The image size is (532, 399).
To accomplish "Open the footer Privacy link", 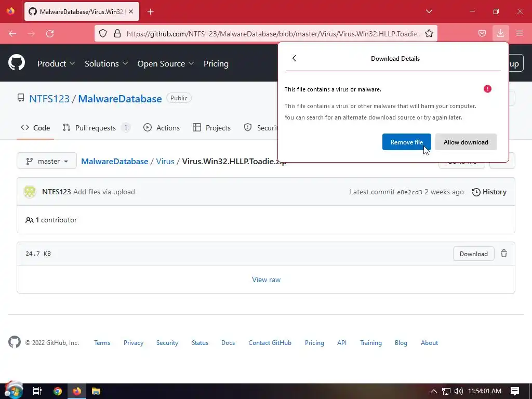I will (x=134, y=343).
